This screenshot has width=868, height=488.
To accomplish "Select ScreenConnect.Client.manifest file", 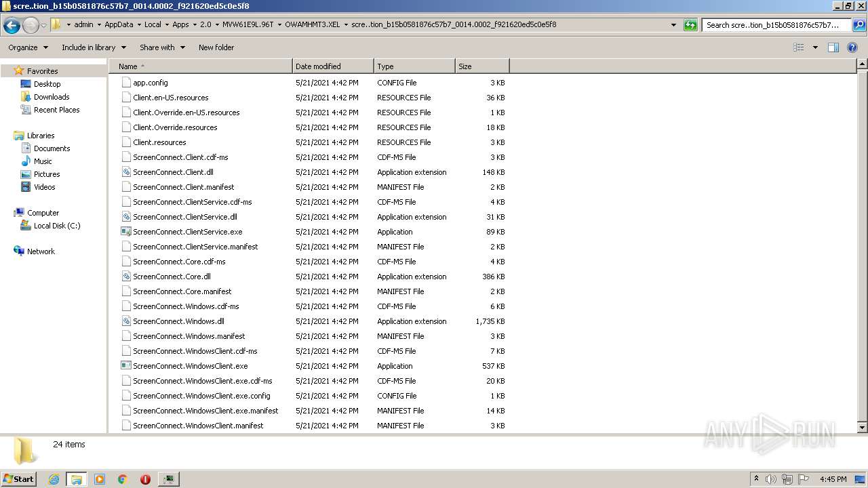I will [x=183, y=187].
